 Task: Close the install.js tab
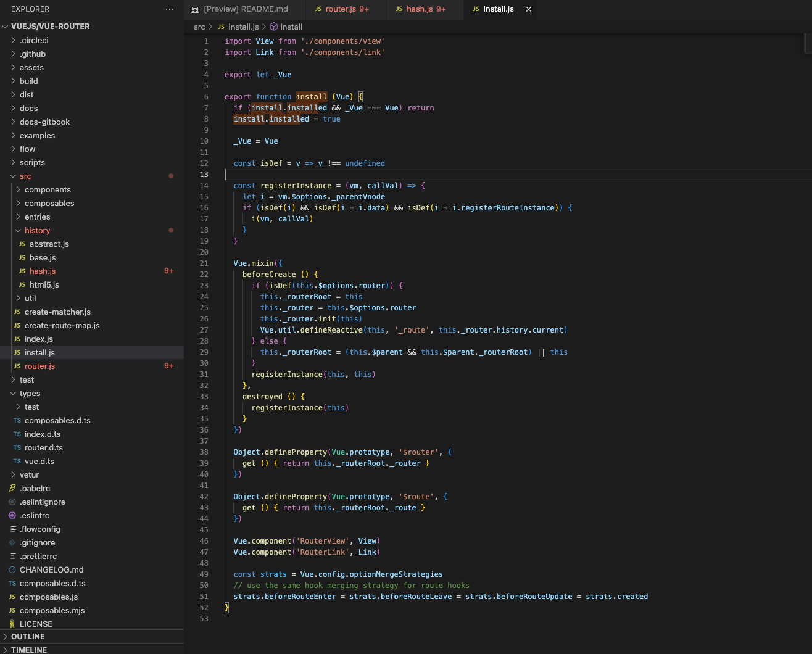point(528,9)
